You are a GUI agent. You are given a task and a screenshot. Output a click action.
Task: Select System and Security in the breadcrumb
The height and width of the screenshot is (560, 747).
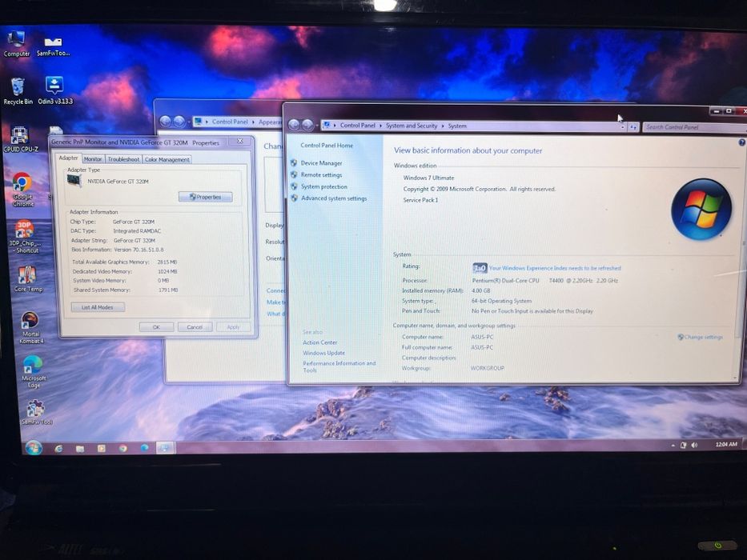(x=412, y=126)
